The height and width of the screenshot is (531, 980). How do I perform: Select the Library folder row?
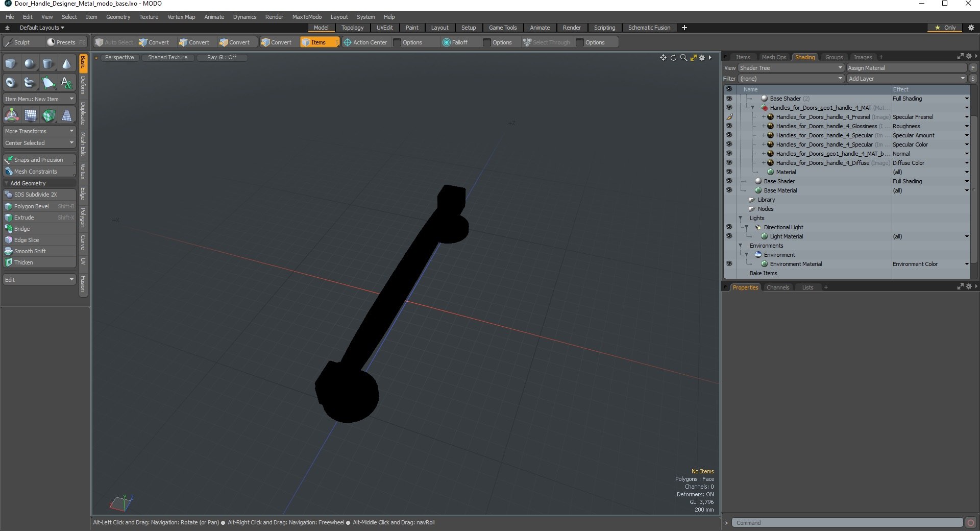[x=766, y=200]
